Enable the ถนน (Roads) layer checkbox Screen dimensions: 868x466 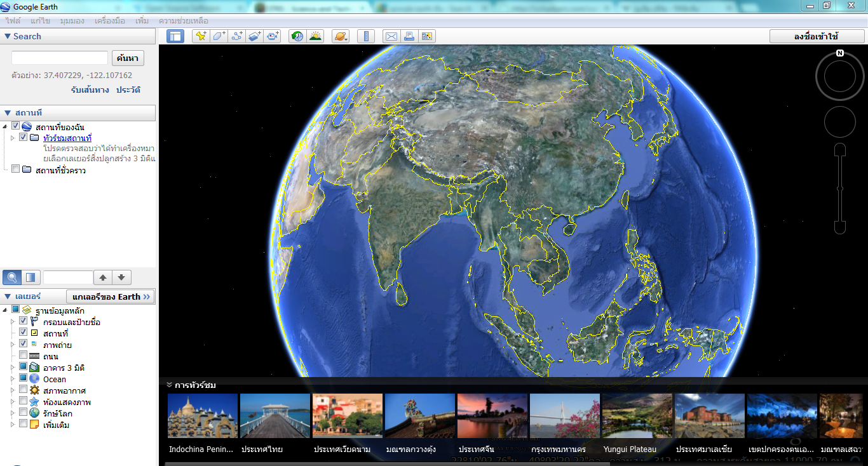point(24,356)
